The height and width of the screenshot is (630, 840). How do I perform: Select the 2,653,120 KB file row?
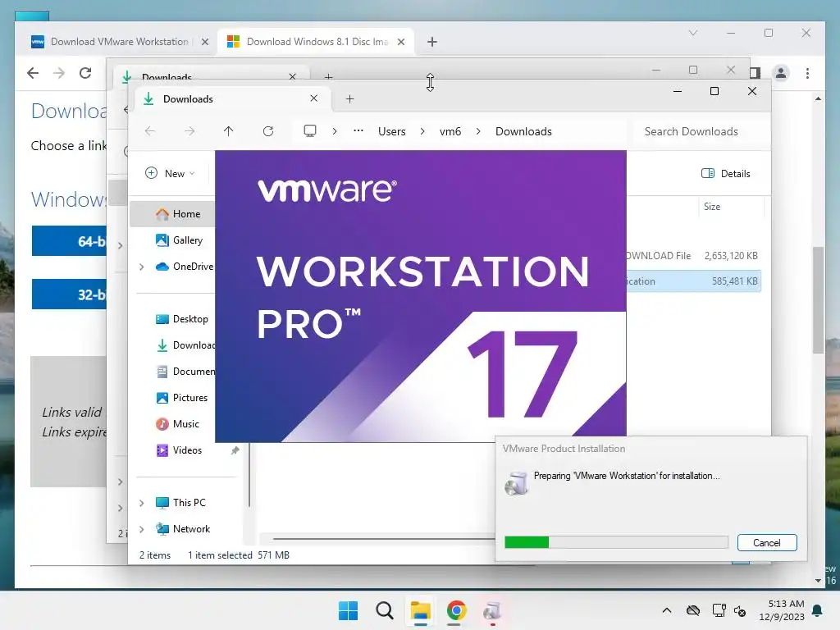coord(692,256)
